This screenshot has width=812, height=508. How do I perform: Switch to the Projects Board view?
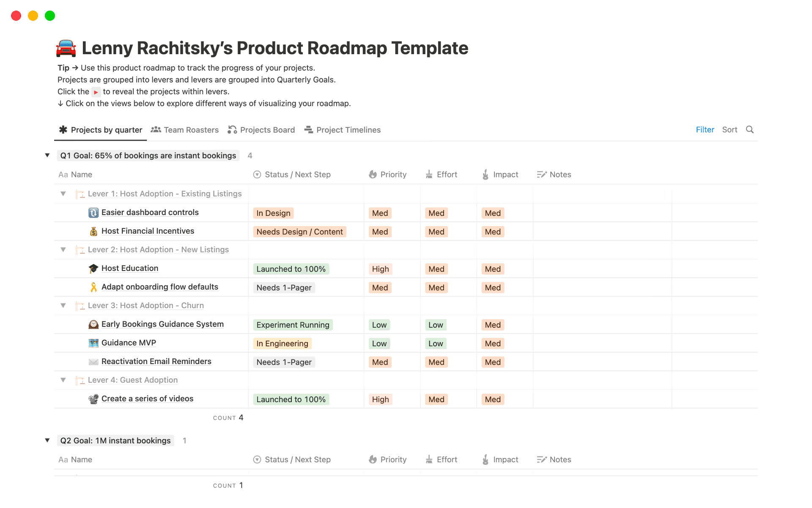(267, 130)
